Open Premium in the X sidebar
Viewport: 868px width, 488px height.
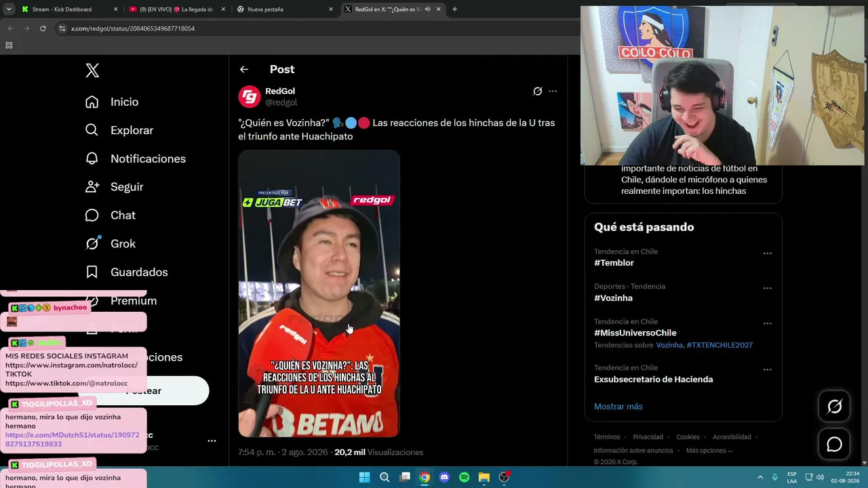coord(134,301)
